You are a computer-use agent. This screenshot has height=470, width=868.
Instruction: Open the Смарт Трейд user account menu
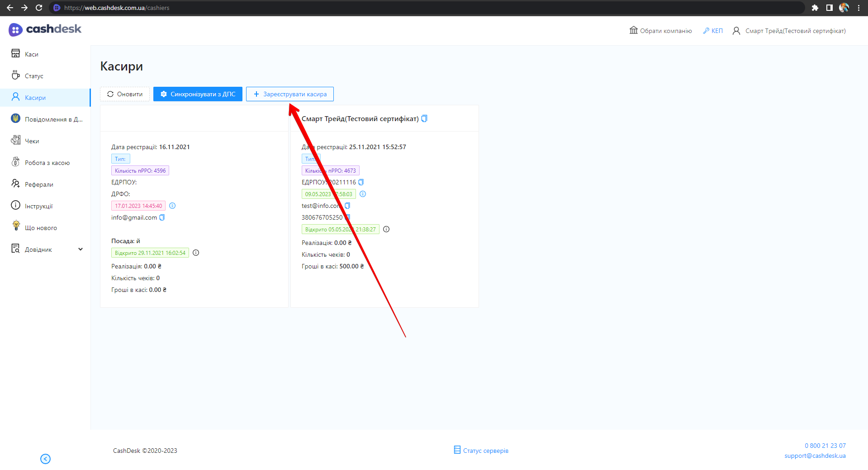coord(789,31)
